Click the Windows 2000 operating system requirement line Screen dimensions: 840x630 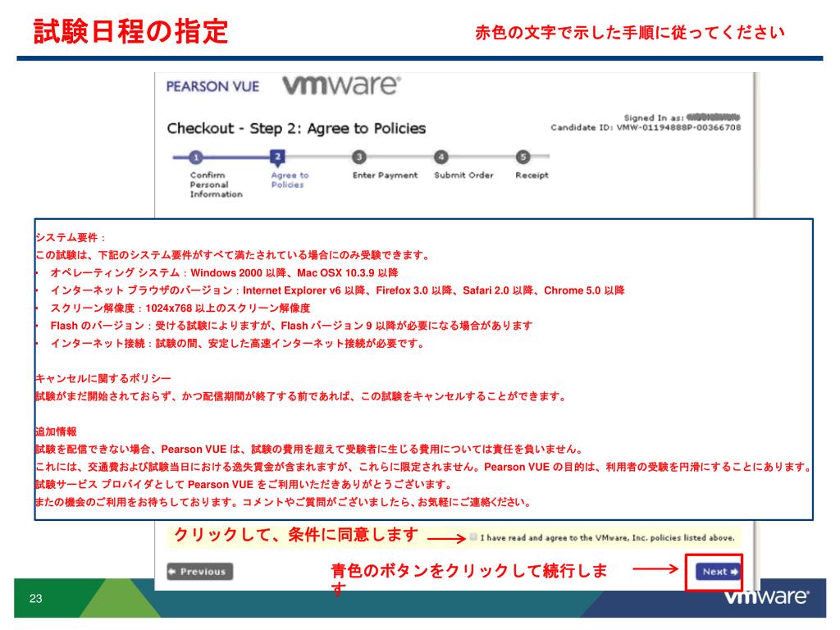224,273
